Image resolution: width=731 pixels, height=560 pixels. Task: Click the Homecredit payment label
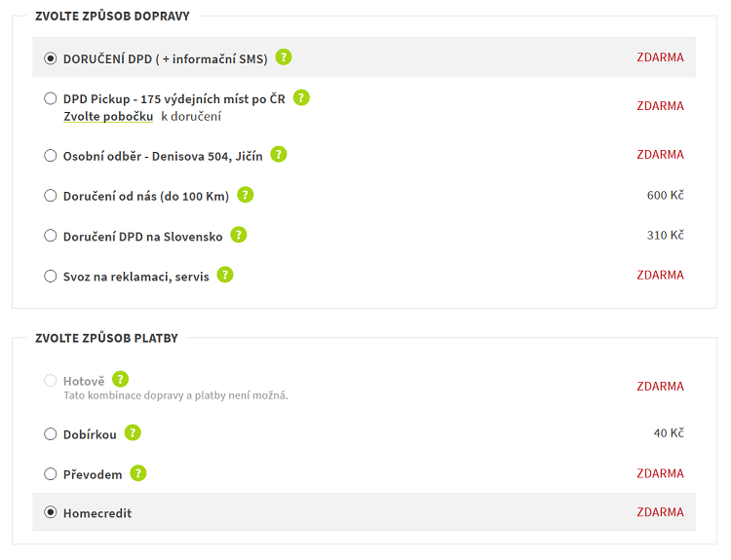[97, 513]
